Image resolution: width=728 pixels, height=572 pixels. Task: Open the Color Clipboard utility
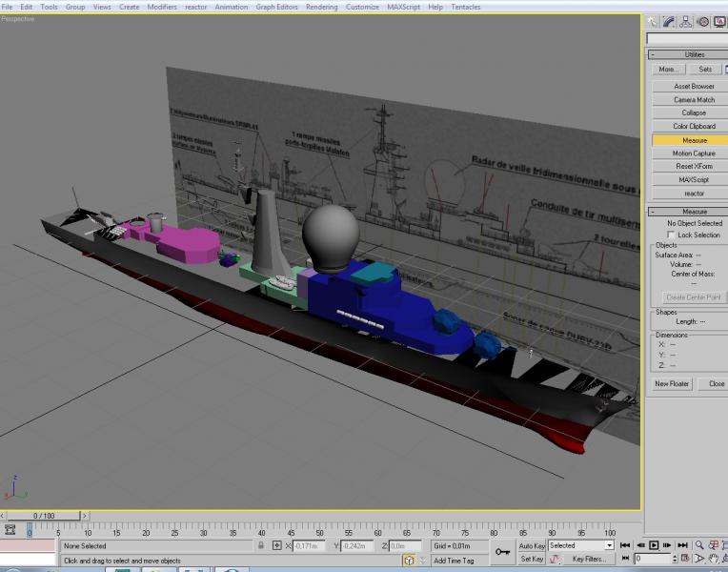(x=694, y=127)
